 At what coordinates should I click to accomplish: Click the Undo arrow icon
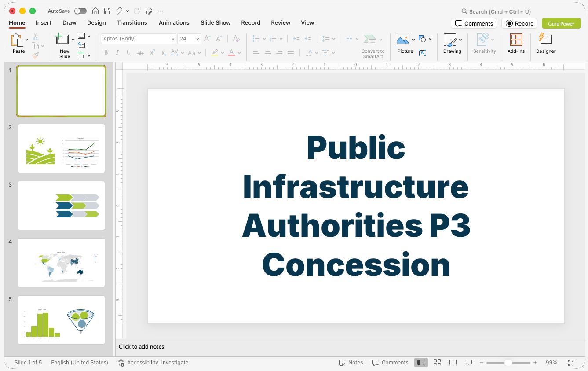(x=119, y=11)
